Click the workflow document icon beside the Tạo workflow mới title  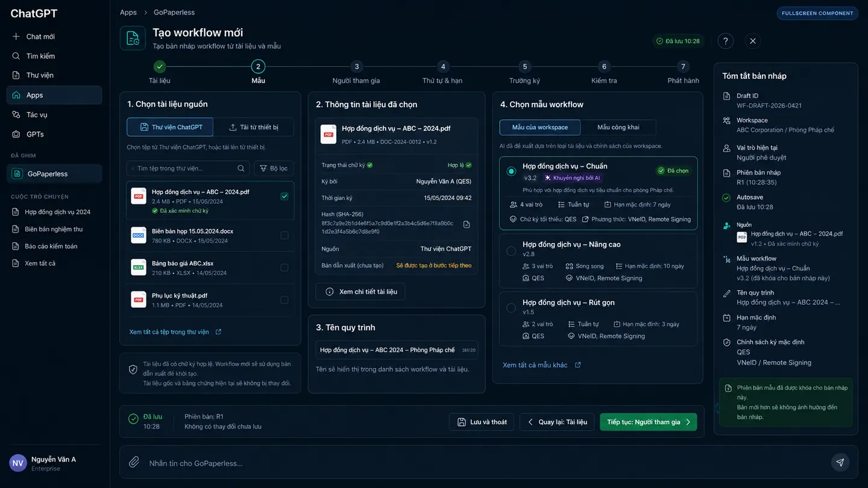133,38
